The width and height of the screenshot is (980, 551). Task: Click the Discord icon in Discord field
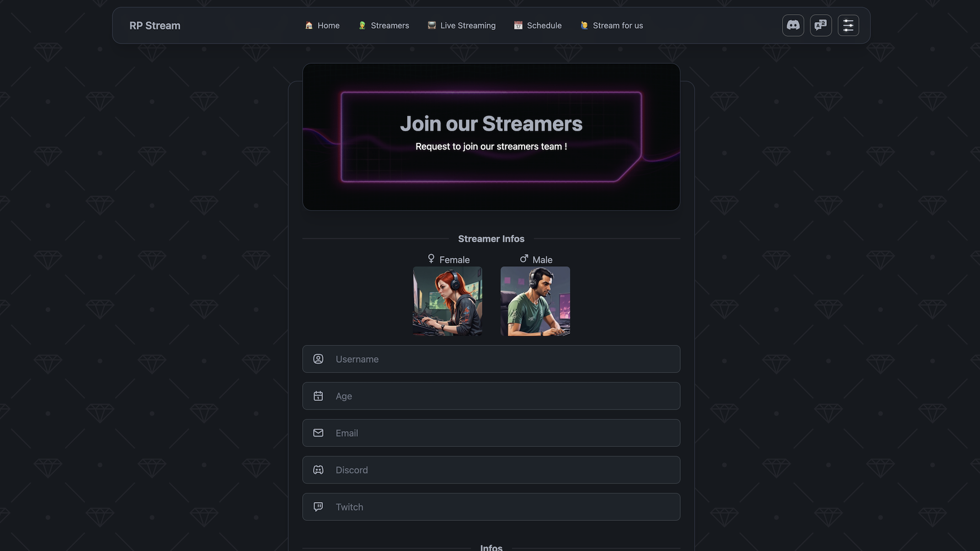pos(318,470)
